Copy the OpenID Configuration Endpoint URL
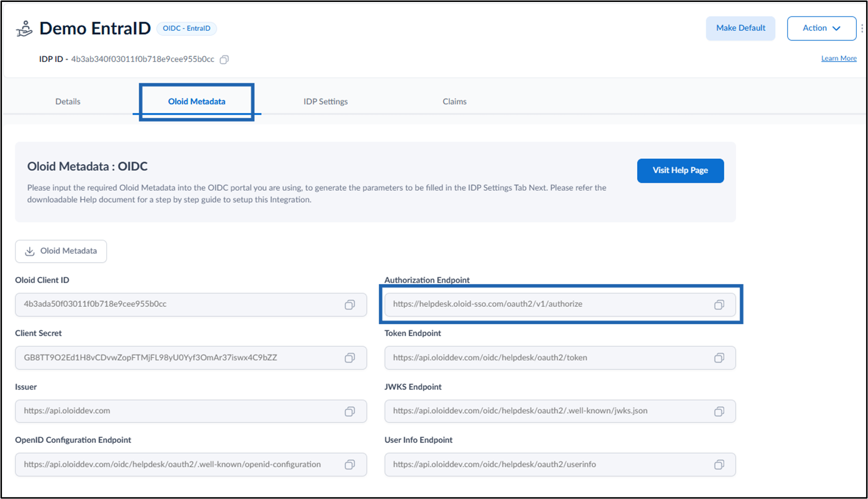868x499 pixels. click(x=350, y=465)
